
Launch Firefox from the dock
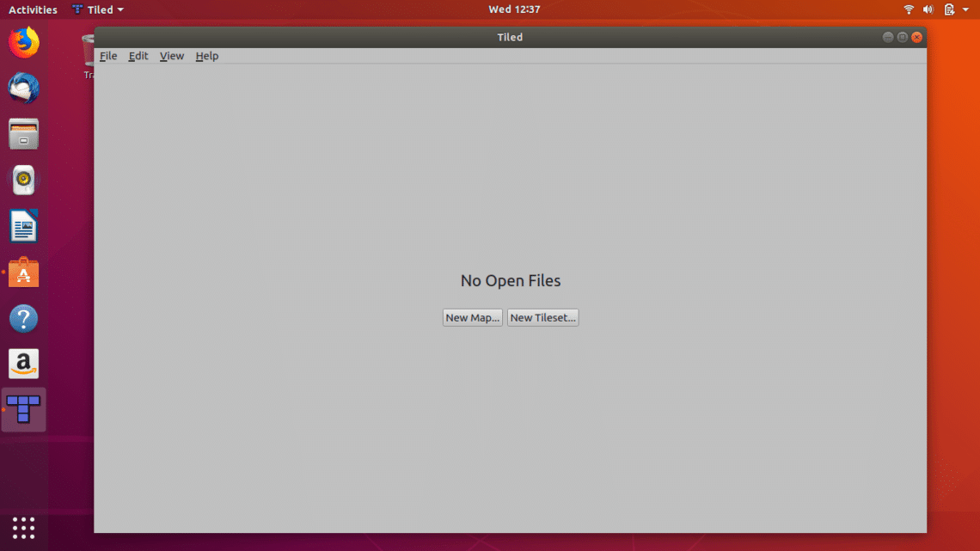[x=23, y=42]
